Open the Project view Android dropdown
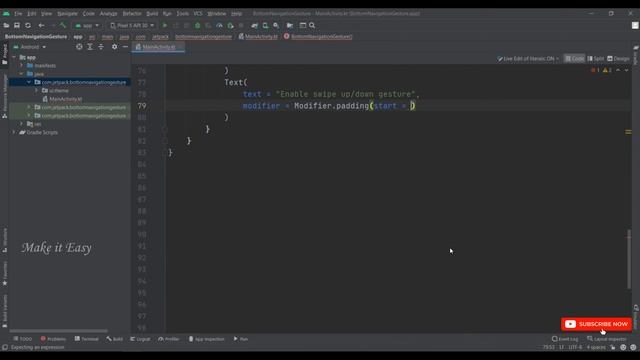 click(x=29, y=47)
